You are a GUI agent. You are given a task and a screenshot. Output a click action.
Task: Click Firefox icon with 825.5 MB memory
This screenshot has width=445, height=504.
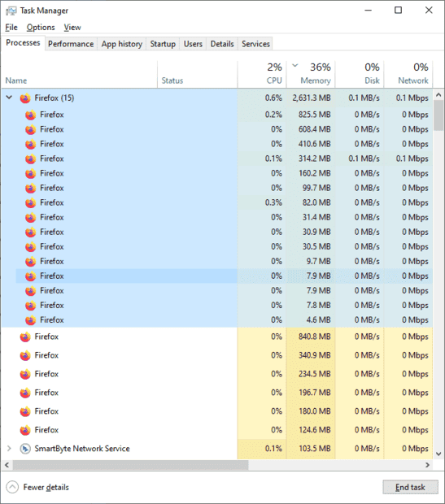31,115
